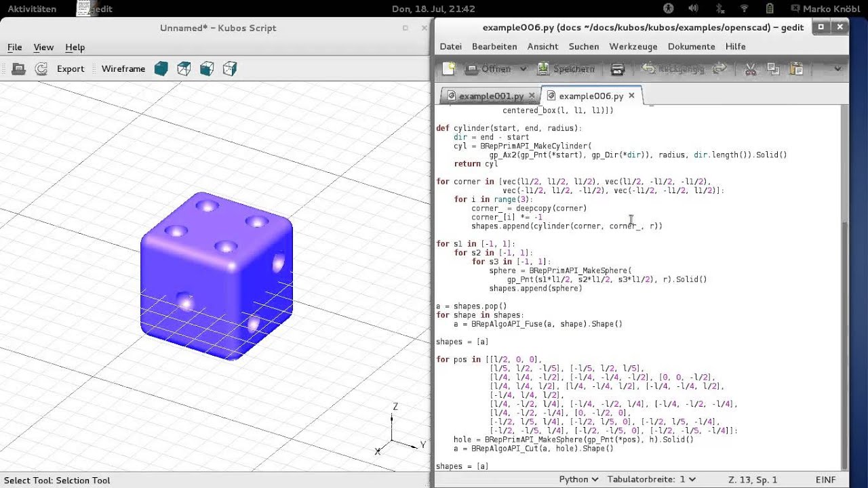The height and width of the screenshot is (488, 868).
Task: Click the XYZ axis indicator in viewport
Action: coord(400,428)
